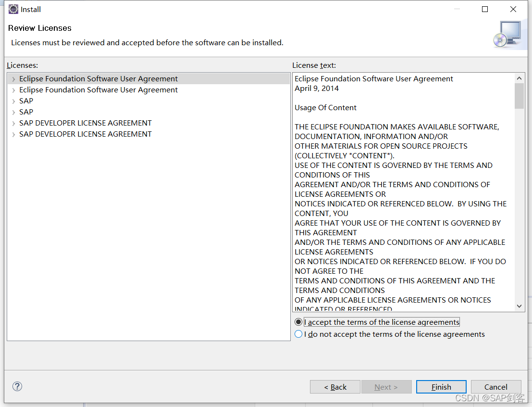This screenshot has width=532, height=407.
Task: Select the do not accept terms radio button
Action: coord(298,334)
